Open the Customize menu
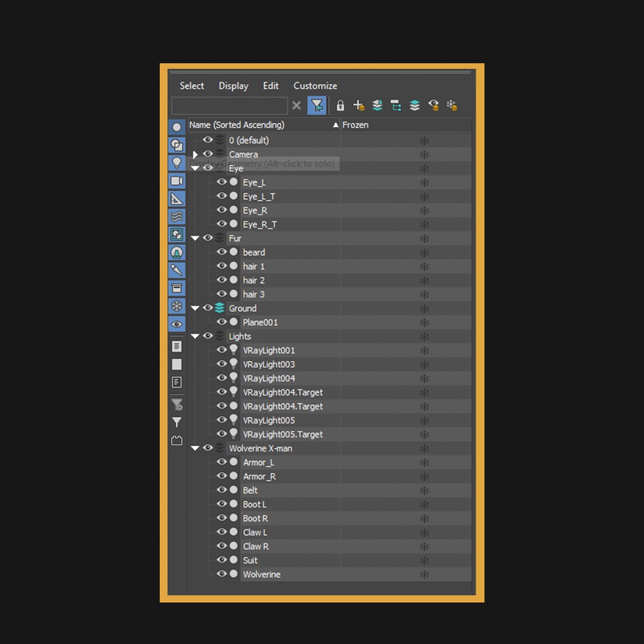Viewport: 644px width, 644px height. [315, 86]
